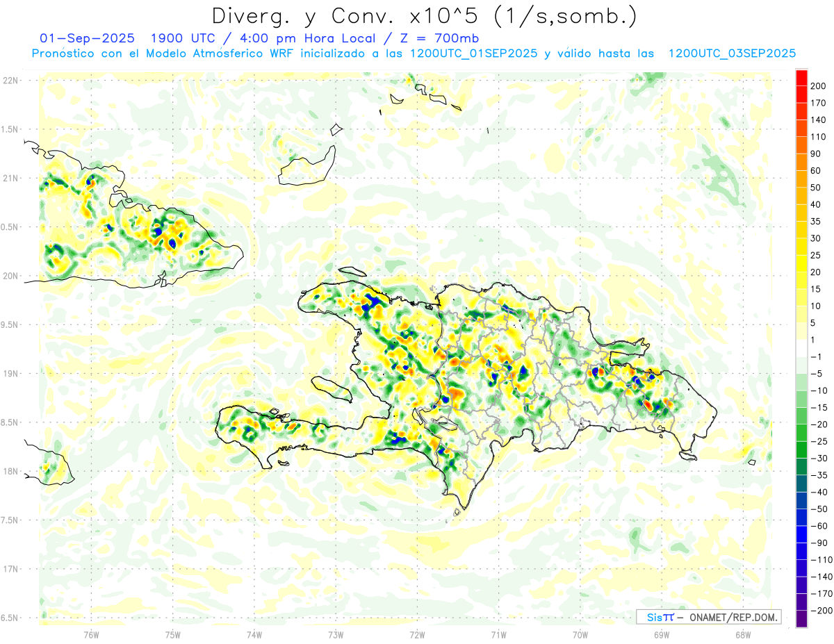Click the white swatch between 1 and -1

(x=802, y=349)
